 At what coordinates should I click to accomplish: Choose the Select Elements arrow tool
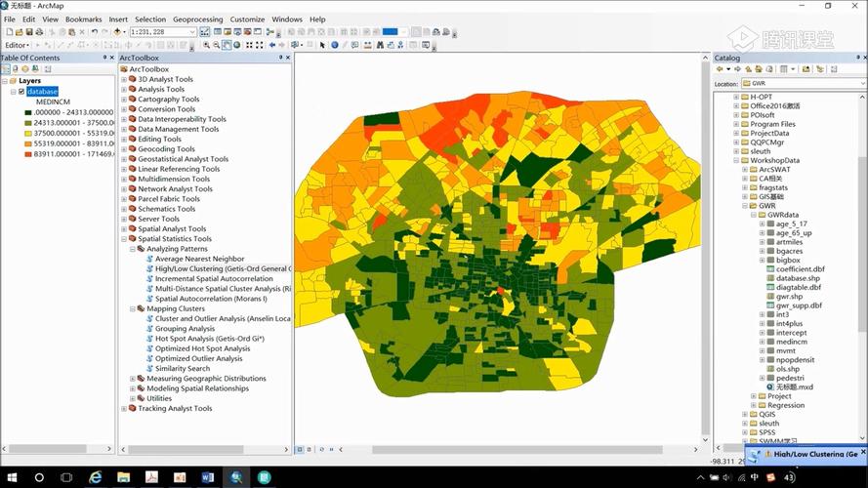coord(322,45)
